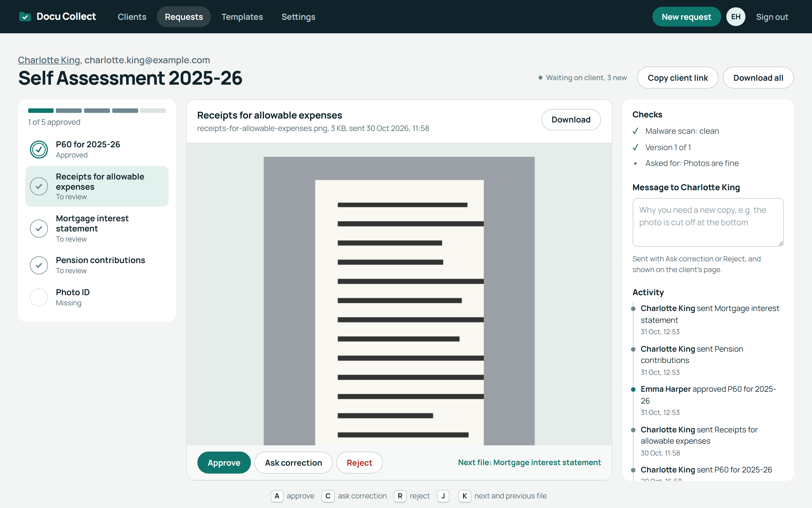Approve the current file
This screenshot has width=812, height=508.
224,462
